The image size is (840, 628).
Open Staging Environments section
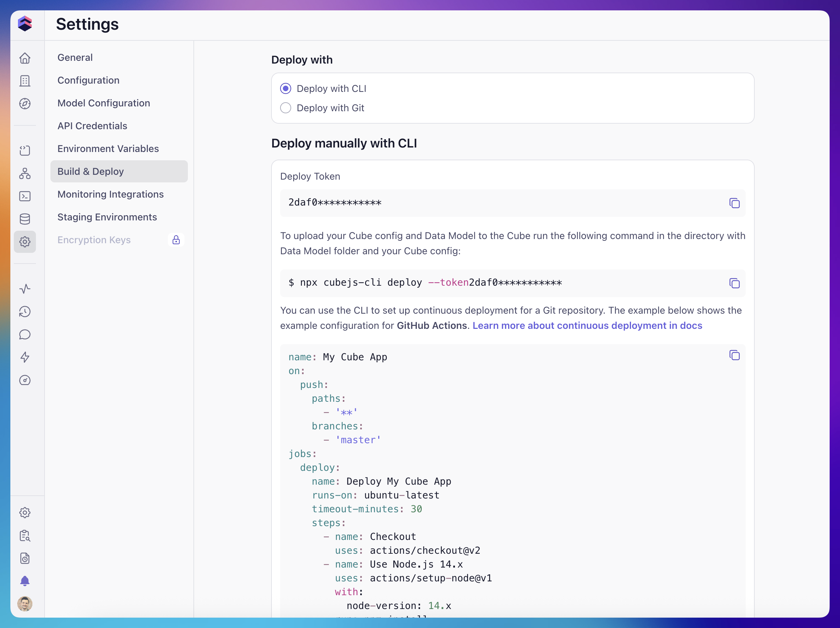(119, 217)
